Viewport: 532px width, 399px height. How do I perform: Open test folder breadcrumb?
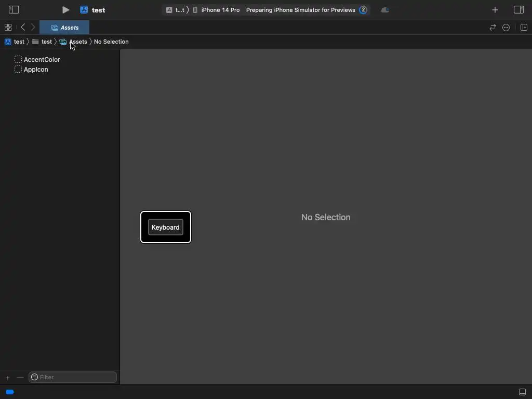[x=42, y=42]
